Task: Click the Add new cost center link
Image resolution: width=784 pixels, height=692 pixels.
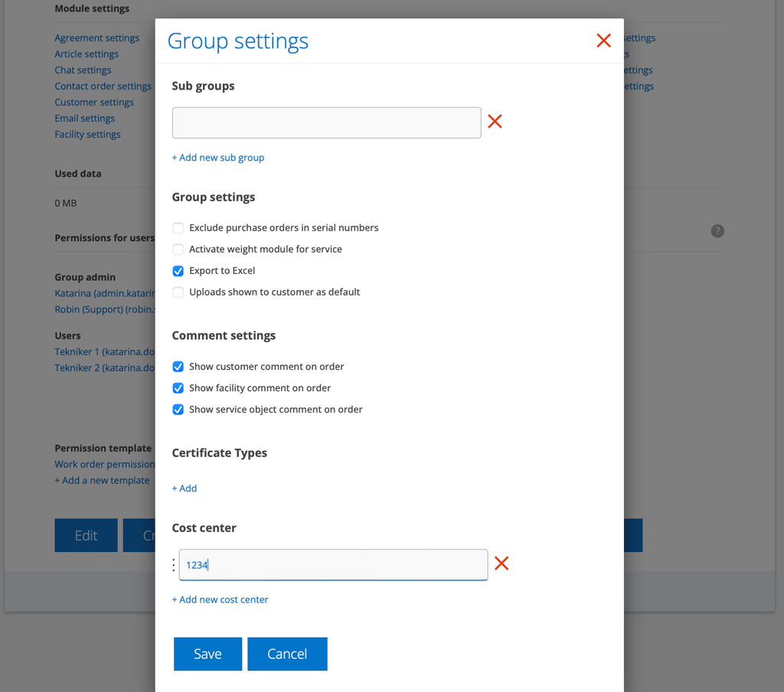Action: click(220, 599)
